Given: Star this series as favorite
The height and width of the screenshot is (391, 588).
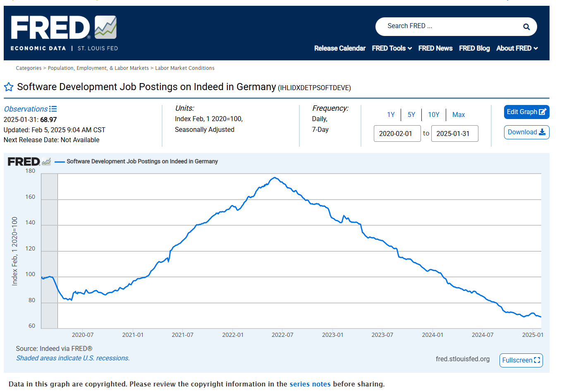Looking at the screenshot, I should tap(9, 87).
